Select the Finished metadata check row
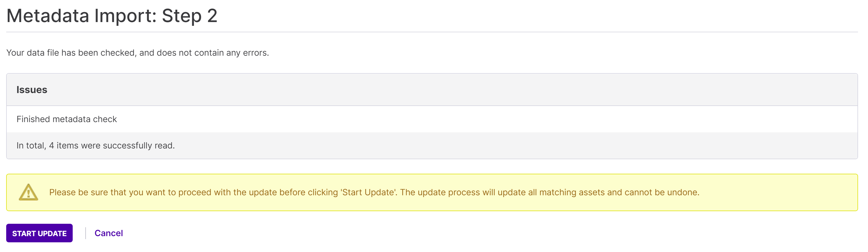Screen dimensions: 868x252 [x=432, y=119]
